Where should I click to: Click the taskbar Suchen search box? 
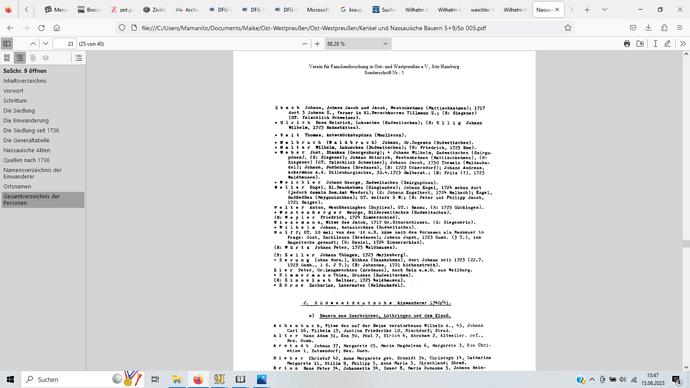pyautogui.click(x=83, y=379)
